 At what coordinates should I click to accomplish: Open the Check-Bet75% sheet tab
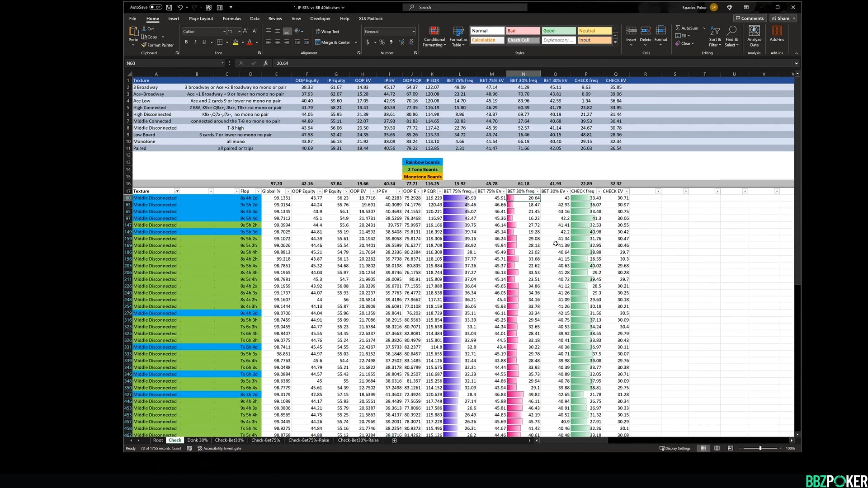(x=265, y=440)
